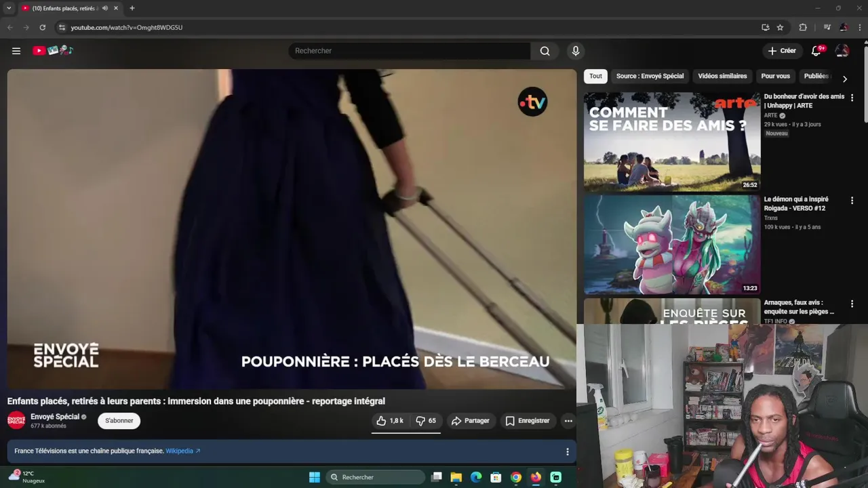Open menu for 'Arnaques, faux avis' video
The image size is (868, 488).
[x=852, y=304]
